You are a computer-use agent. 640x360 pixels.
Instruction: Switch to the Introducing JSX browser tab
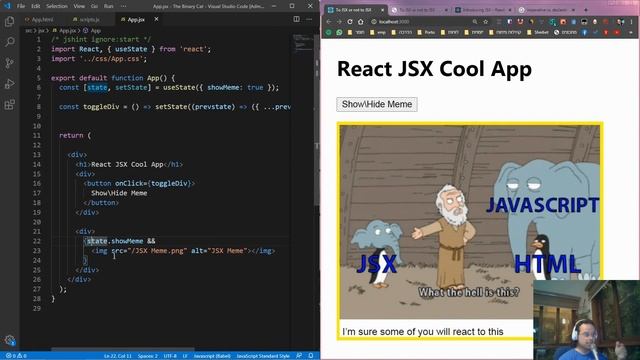[483, 10]
